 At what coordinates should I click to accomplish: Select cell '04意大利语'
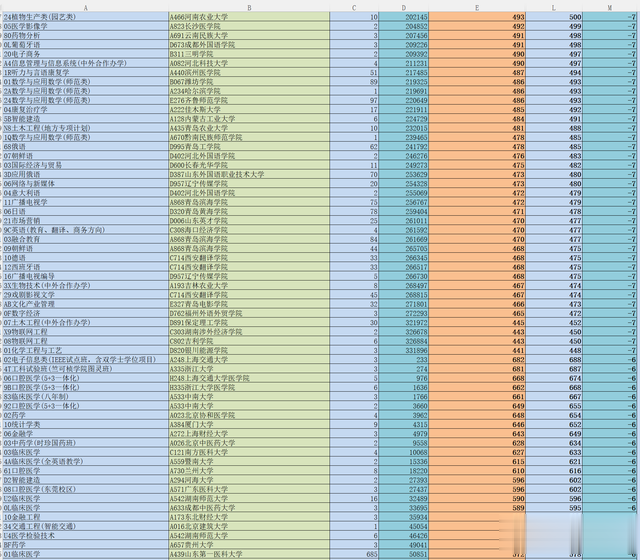(85, 193)
